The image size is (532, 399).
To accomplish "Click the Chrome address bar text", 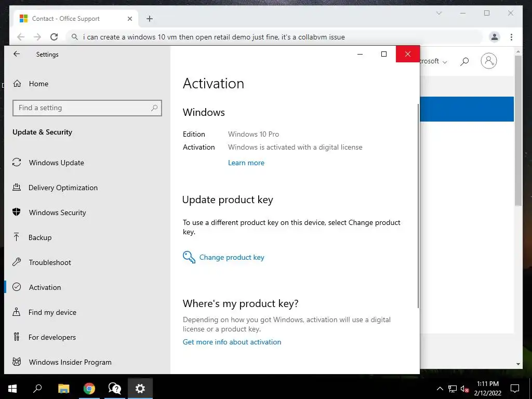I will point(214,37).
